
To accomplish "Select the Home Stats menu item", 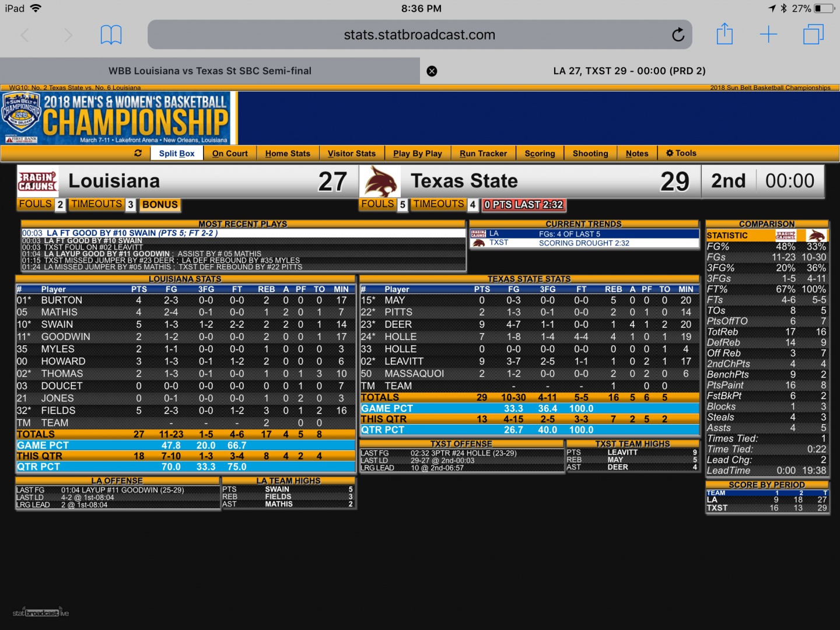I will coord(288,153).
